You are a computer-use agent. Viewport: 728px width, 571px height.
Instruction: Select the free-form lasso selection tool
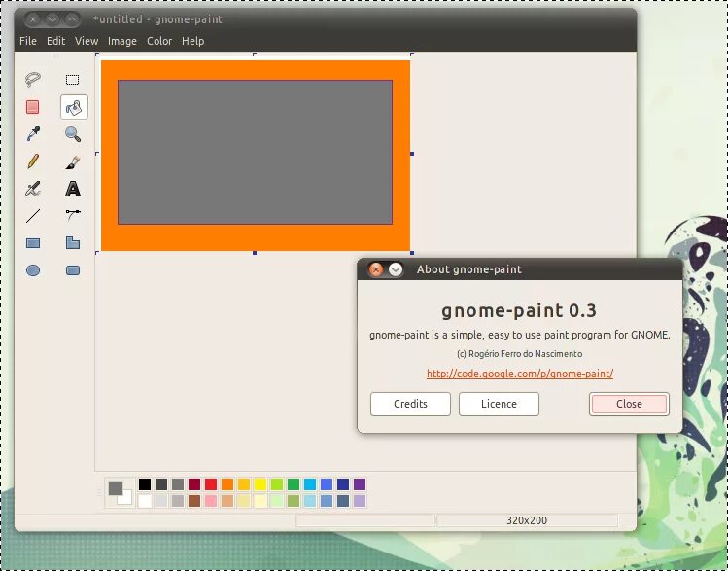32,80
